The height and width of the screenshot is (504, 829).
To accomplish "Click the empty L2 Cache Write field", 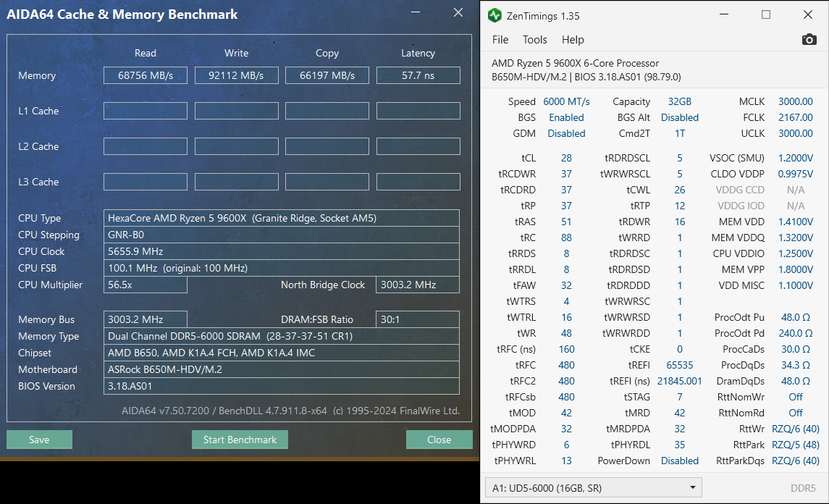I will click(x=236, y=146).
